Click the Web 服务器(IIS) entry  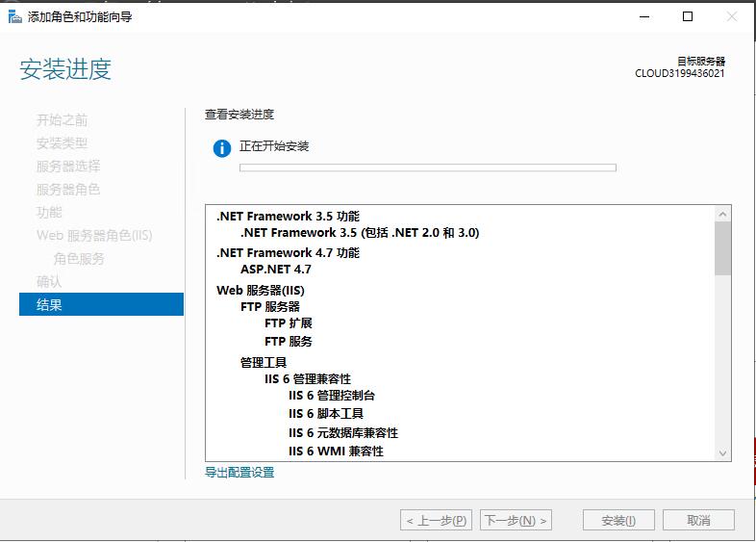(261, 291)
